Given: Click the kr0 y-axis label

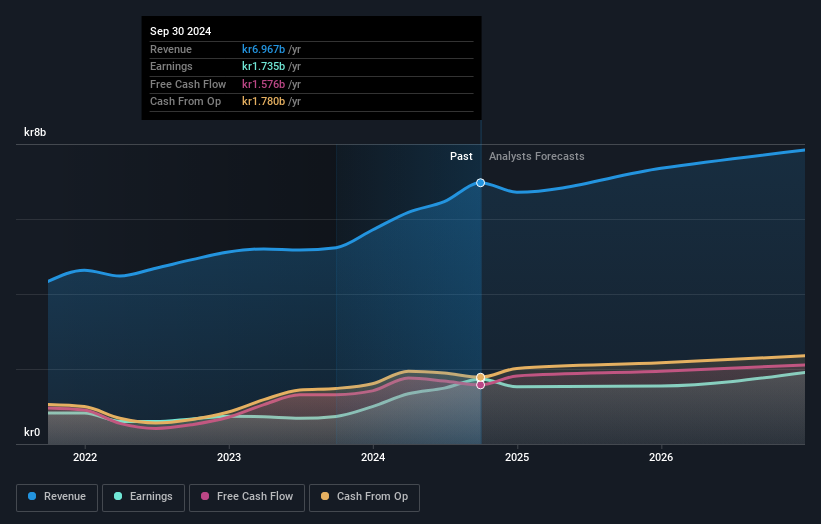Looking at the screenshot, I should 32,432.
